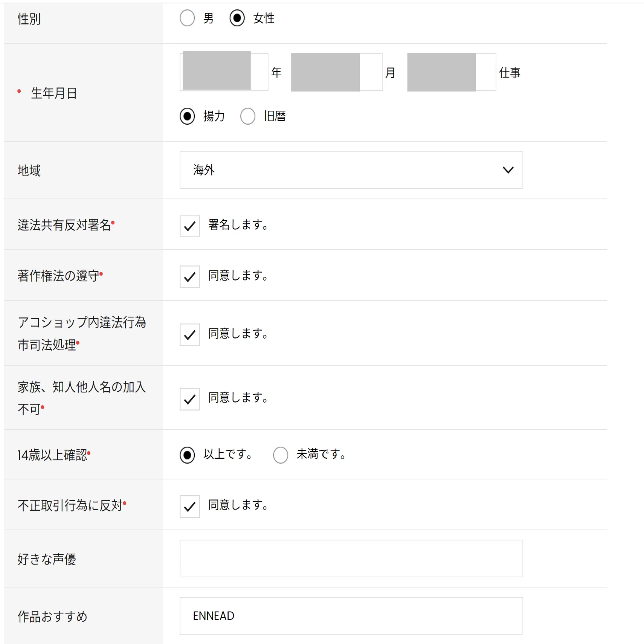Toggle the 署名します checkbox
This screenshot has height=644, width=644.
click(x=190, y=226)
